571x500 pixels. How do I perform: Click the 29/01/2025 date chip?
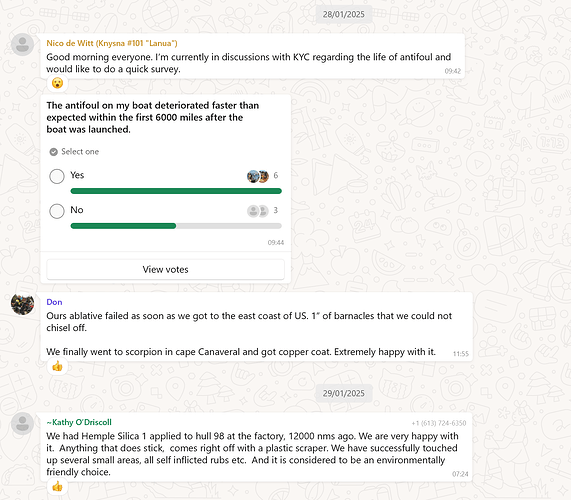343,393
